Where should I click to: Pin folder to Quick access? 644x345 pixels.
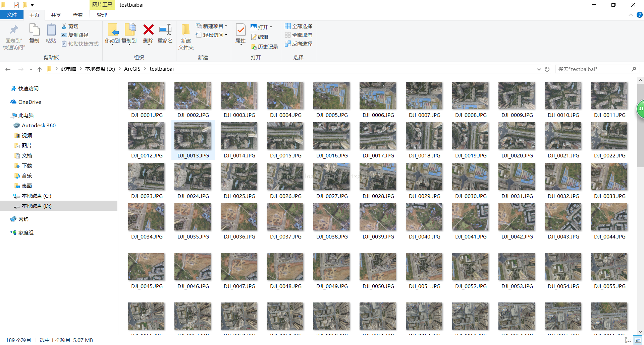coord(14,37)
